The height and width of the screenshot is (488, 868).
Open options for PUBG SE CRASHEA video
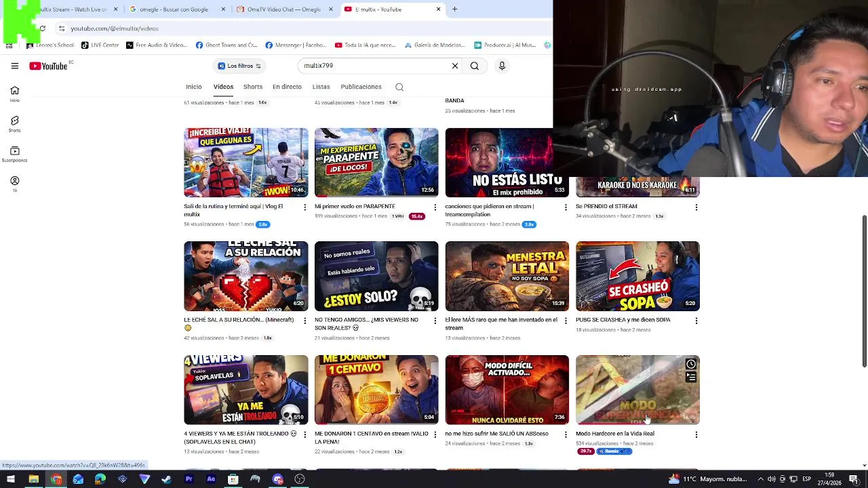(696, 321)
